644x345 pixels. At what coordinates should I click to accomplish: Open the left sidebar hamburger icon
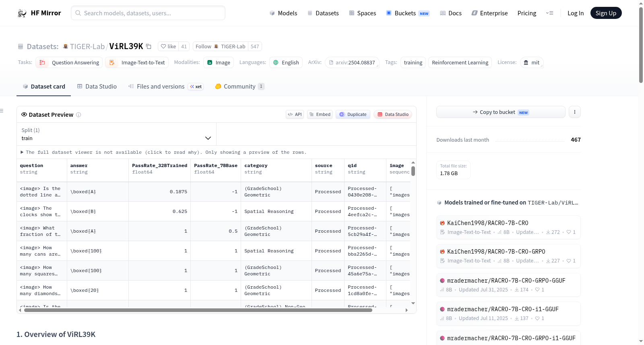pyautogui.click(x=2, y=110)
